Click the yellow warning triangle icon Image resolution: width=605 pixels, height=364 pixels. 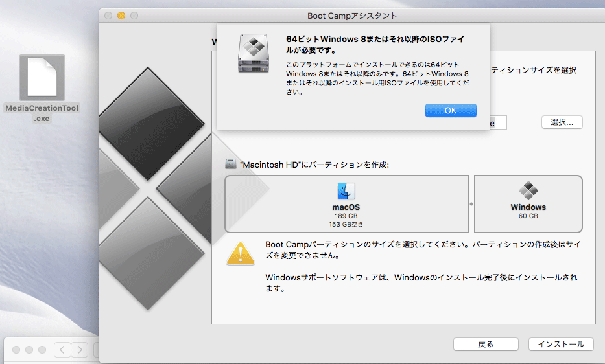241,254
